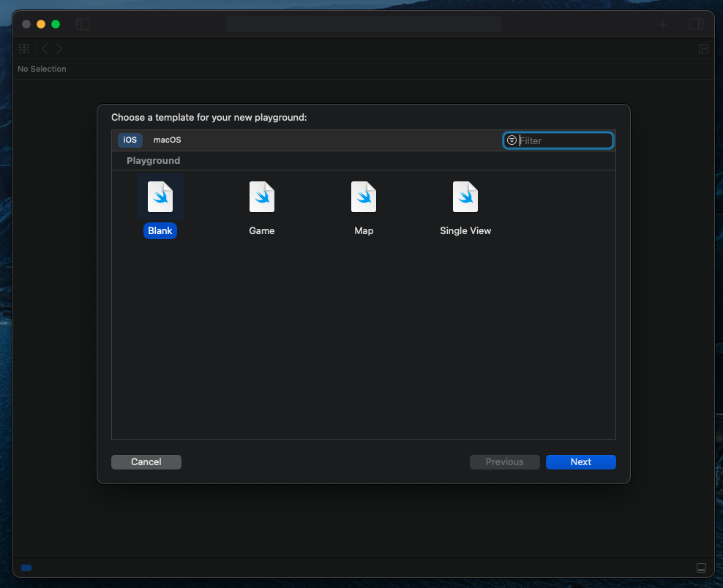Viewport: 723px width, 588px height.
Task: Click the yellow minimize window button
Action: pos(41,24)
